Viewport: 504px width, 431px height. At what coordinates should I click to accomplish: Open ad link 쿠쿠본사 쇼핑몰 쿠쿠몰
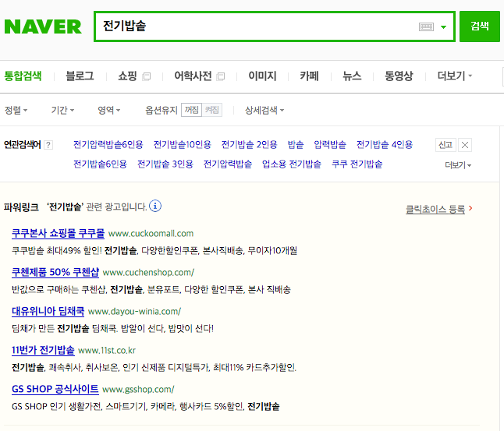click(59, 233)
